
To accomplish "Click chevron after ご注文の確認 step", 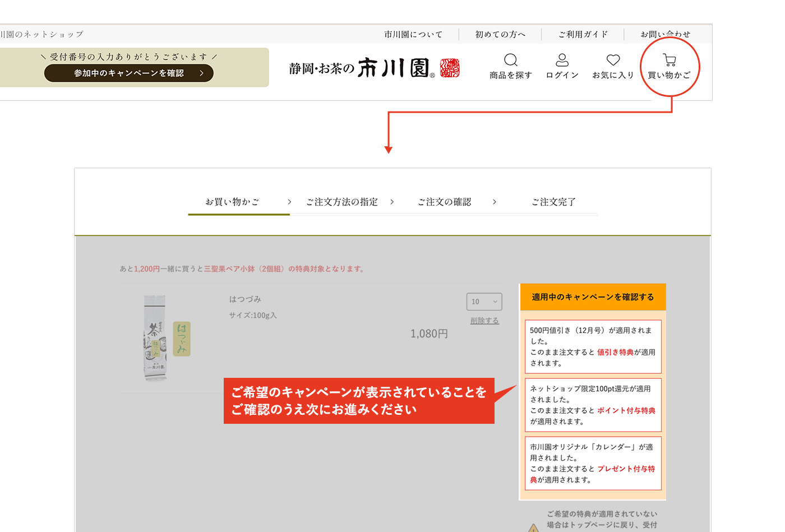I will point(495,202).
